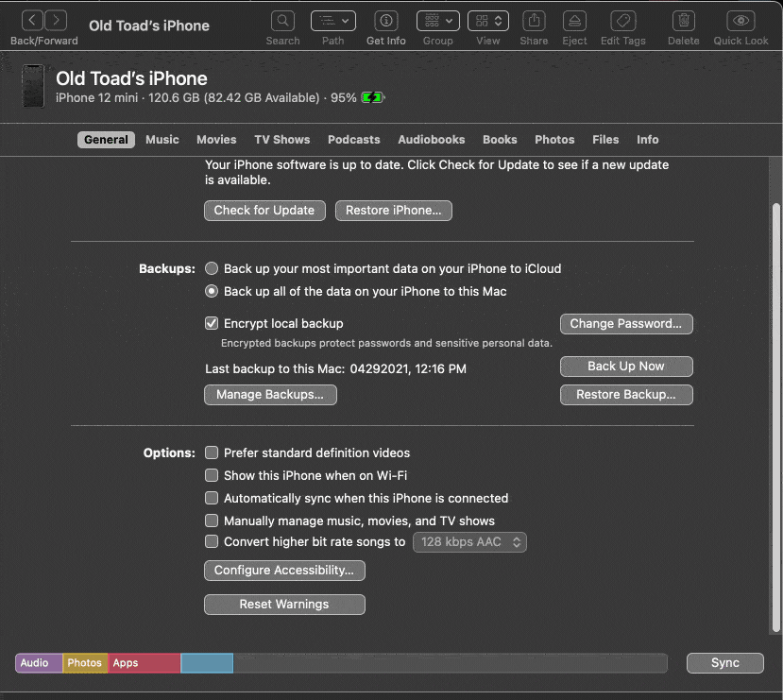Enable Show this iPhone when on Wi-Fi
Image resolution: width=783 pixels, height=700 pixels.
(212, 475)
